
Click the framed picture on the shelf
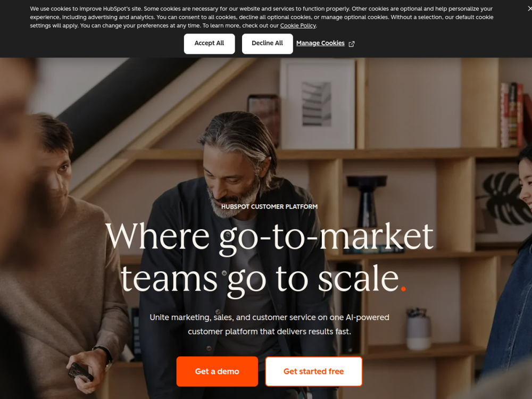point(318,104)
